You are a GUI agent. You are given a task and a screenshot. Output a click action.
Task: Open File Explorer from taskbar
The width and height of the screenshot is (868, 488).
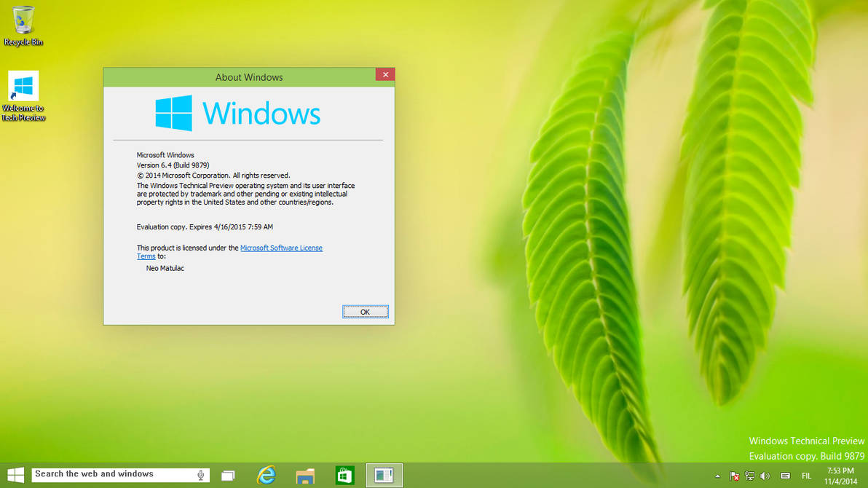tap(305, 476)
